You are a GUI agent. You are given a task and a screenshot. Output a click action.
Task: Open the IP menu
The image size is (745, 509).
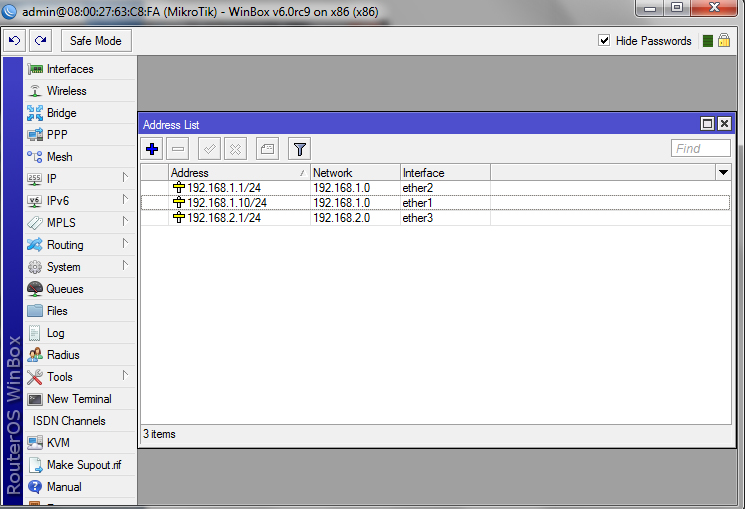click(79, 179)
